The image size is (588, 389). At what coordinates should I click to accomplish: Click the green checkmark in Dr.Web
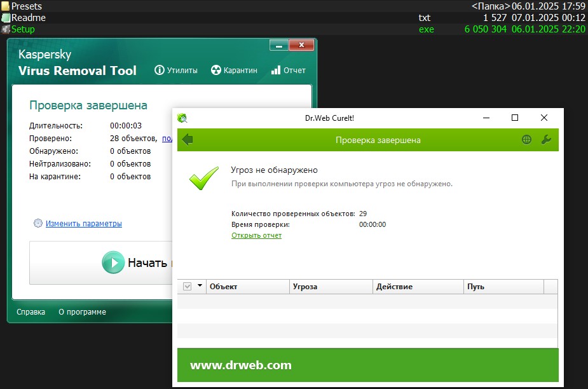click(x=204, y=178)
